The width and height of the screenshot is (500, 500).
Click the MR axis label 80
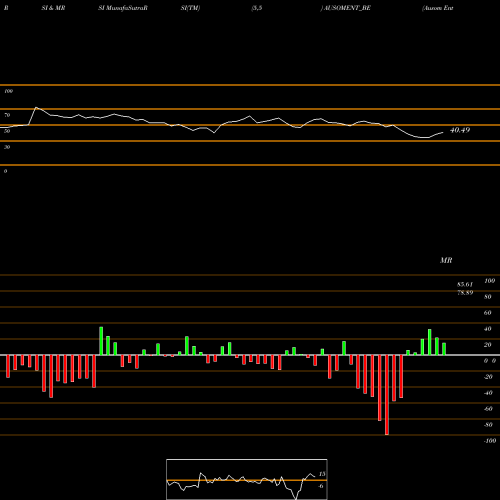click(488, 297)
